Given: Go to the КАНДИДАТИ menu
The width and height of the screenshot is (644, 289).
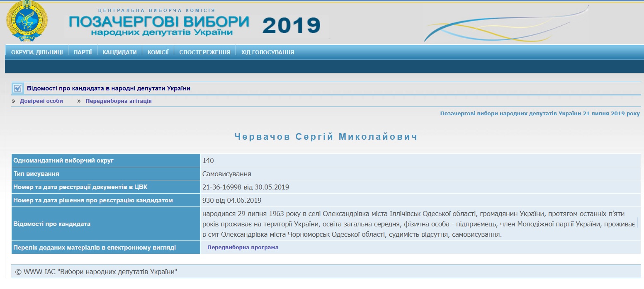Looking at the screenshot, I should point(119,52).
